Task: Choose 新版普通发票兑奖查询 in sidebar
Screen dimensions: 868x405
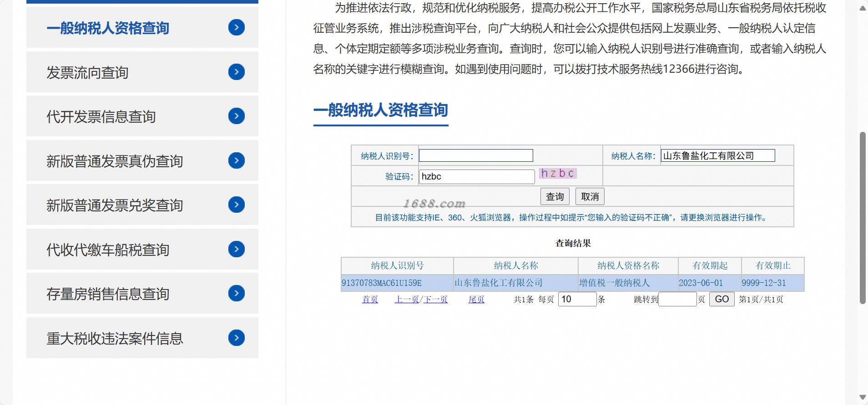Action: click(x=142, y=205)
